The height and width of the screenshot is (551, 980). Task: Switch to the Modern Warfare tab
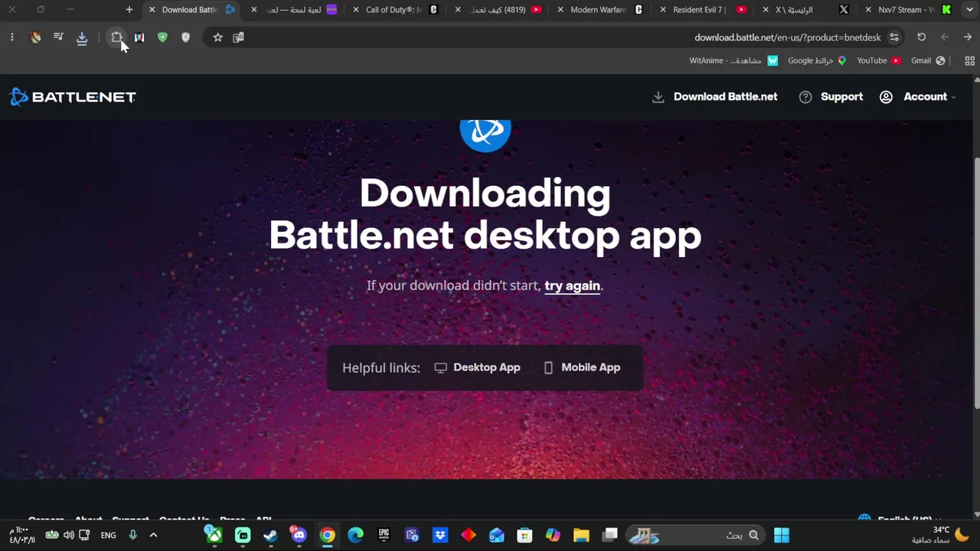pyautogui.click(x=602, y=10)
